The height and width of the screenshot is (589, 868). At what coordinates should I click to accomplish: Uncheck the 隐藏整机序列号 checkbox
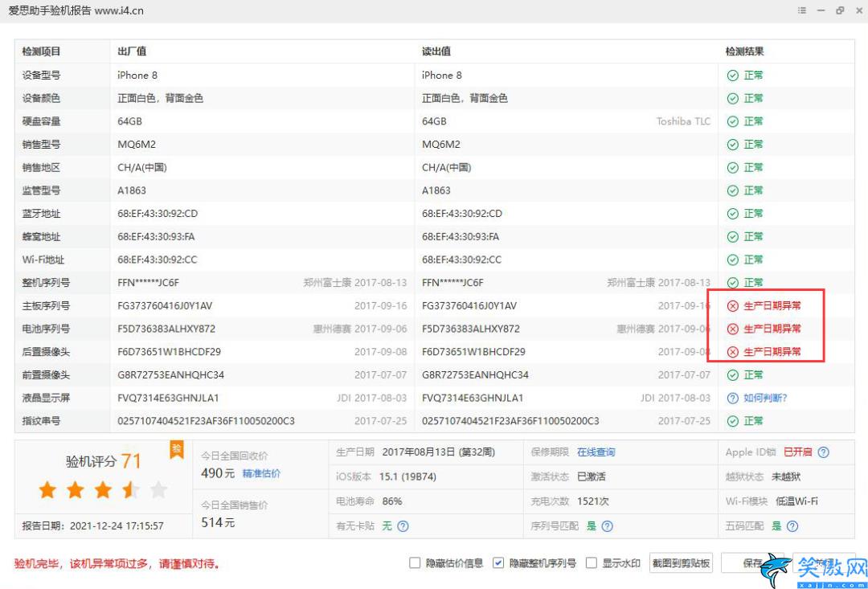pos(498,563)
